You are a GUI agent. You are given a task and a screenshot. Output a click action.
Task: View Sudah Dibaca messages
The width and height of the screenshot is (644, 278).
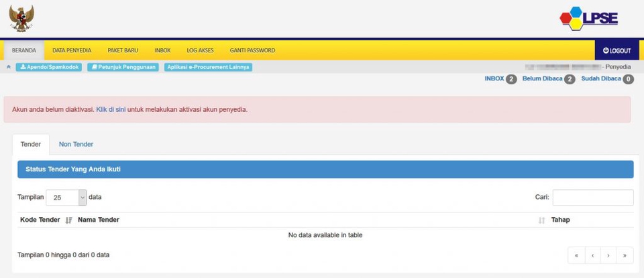pos(607,79)
